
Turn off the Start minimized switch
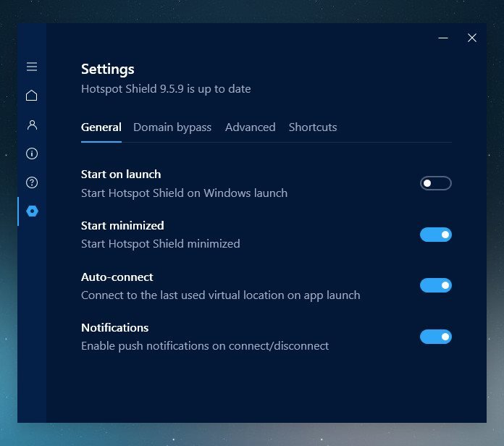(x=436, y=235)
